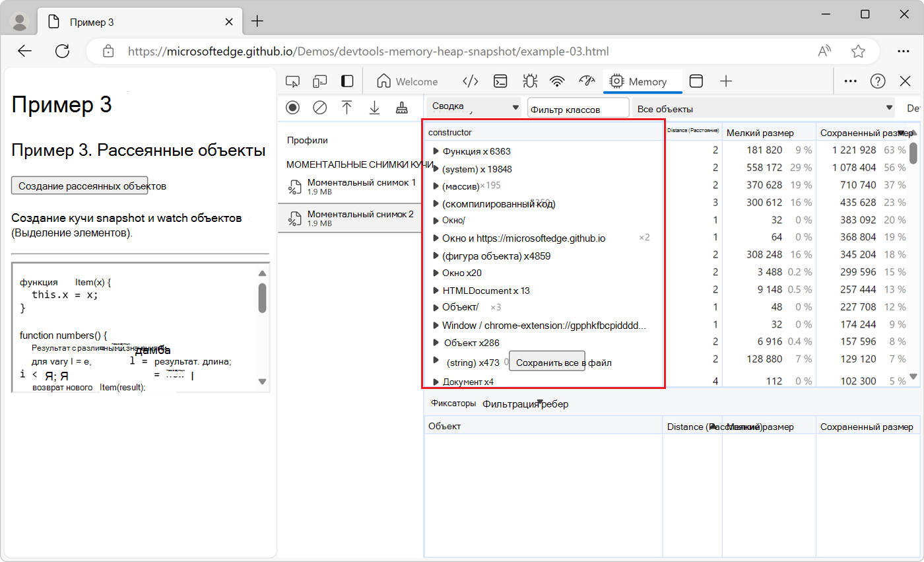924x562 pixels.
Task: Click the plus icon for more tools
Action: coord(726,81)
